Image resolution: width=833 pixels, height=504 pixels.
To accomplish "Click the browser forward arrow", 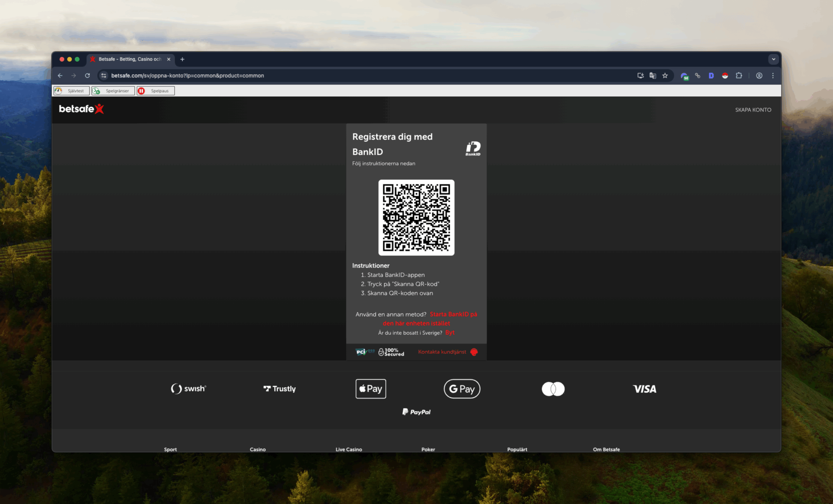I will pyautogui.click(x=74, y=76).
